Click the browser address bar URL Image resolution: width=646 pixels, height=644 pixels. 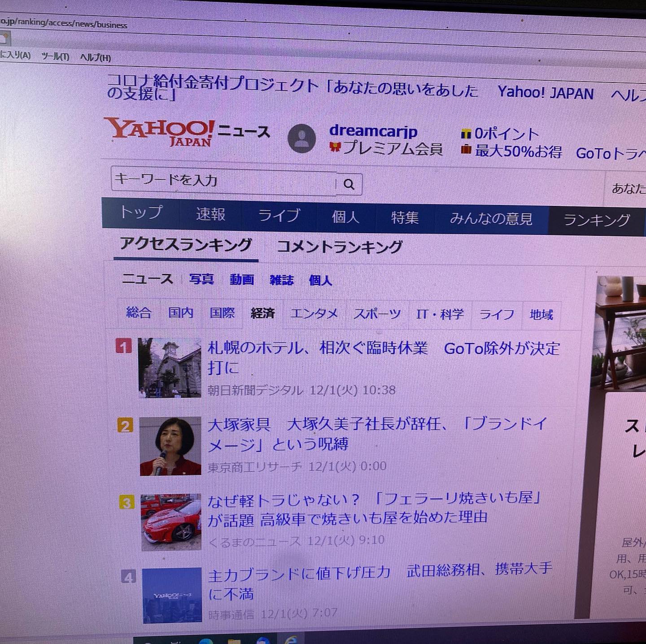64,23
